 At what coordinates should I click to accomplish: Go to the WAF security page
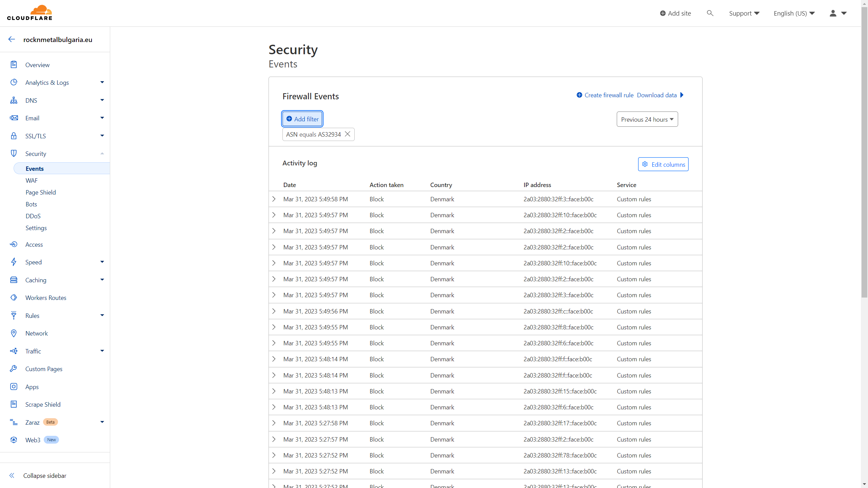tap(32, 180)
